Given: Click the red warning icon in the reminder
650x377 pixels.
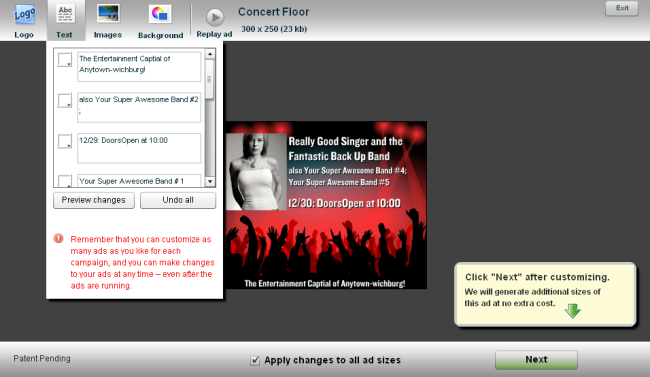Looking at the screenshot, I should pyautogui.click(x=58, y=238).
